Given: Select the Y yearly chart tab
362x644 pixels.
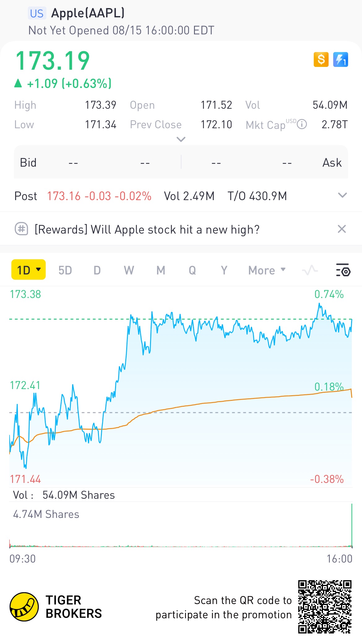Looking at the screenshot, I should (x=224, y=270).
